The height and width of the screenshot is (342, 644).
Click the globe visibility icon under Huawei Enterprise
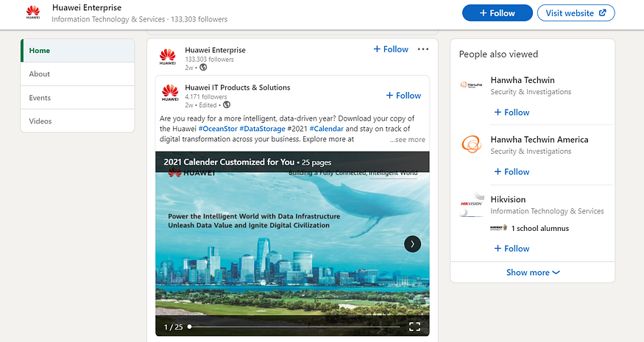coord(203,68)
